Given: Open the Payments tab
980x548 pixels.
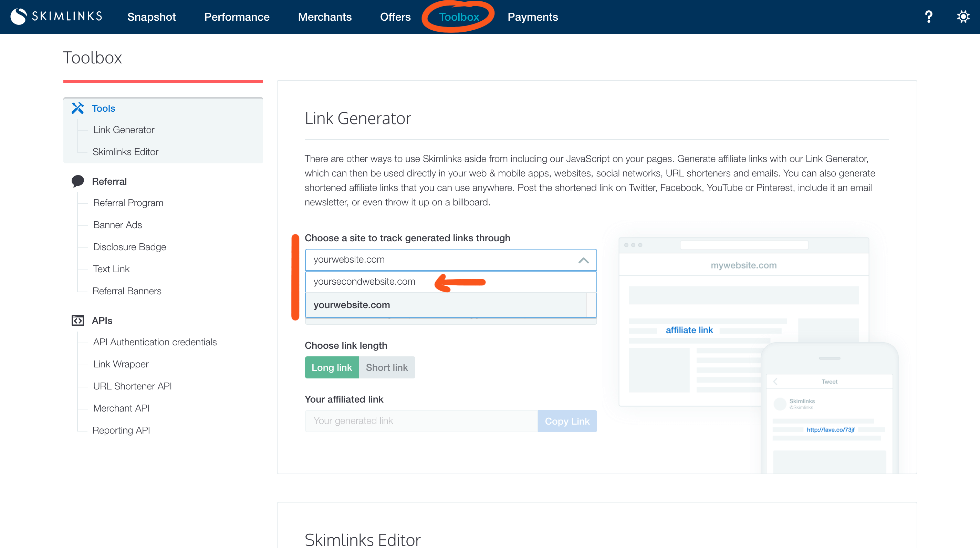Looking at the screenshot, I should (x=533, y=17).
